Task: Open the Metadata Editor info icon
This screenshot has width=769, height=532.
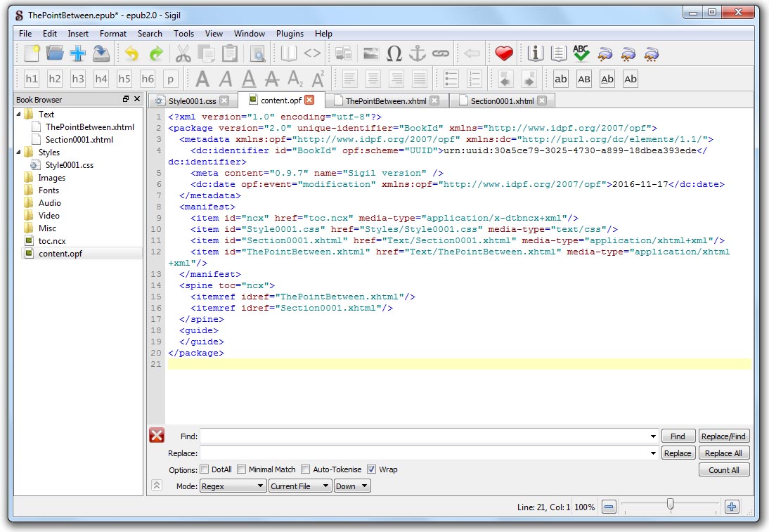Action: [x=536, y=53]
